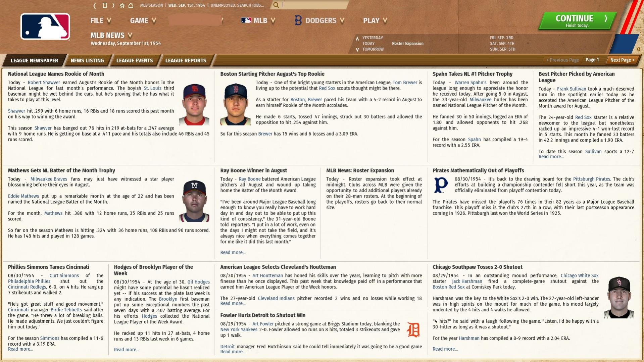Select the League Newspaper tab
This screenshot has width=644, height=362.
pos(34,60)
